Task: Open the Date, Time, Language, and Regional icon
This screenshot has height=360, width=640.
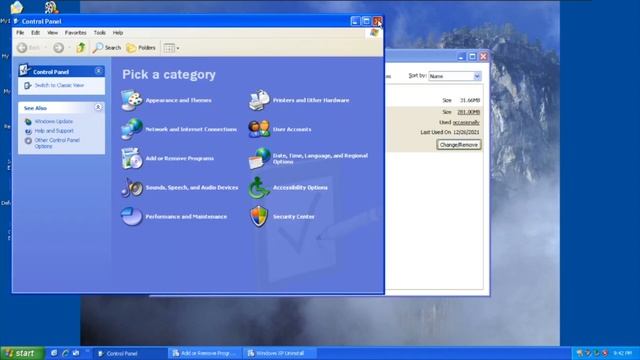Action: click(x=259, y=158)
